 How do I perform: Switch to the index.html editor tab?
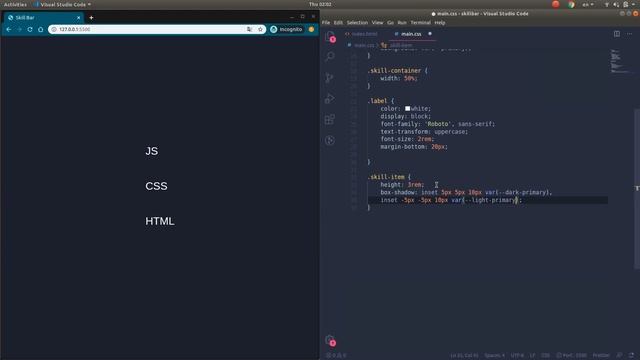(x=362, y=34)
